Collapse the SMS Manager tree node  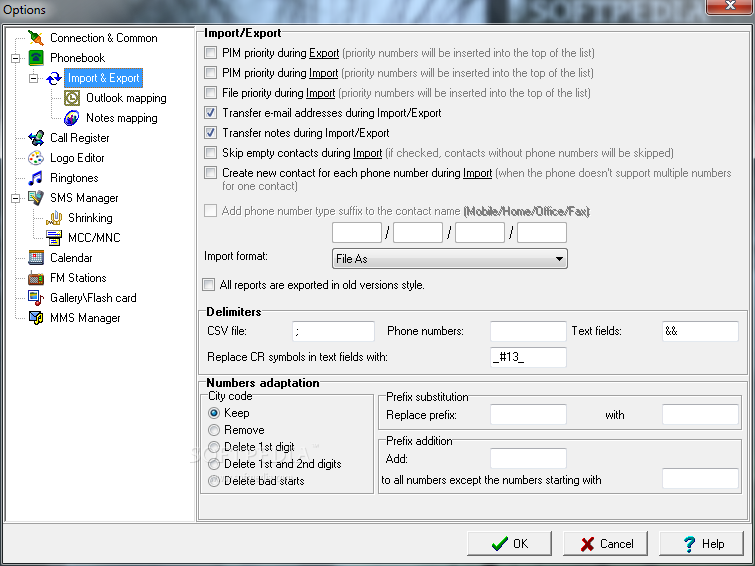15,198
